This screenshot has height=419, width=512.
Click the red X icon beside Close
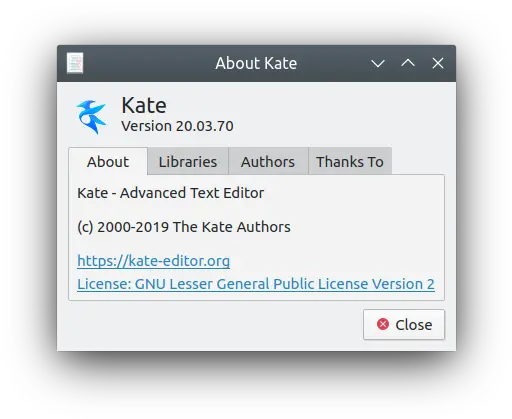click(383, 324)
